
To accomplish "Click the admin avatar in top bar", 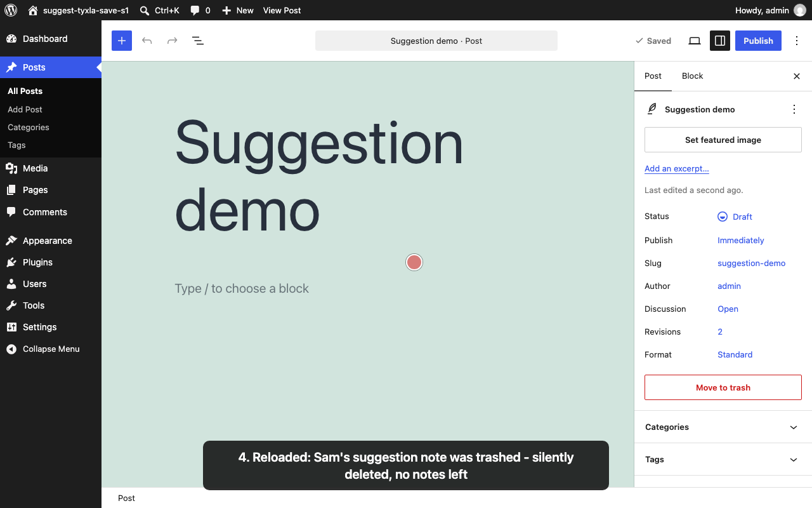I will pyautogui.click(x=799, y=10).
